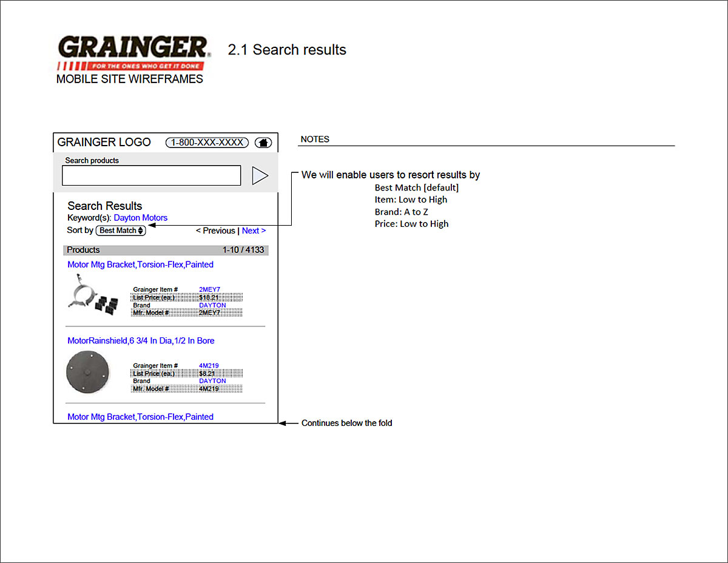This screenshot has width=728, height=563.
Task: Open the Best Match sort dropdown
Action: click(121, 231)
